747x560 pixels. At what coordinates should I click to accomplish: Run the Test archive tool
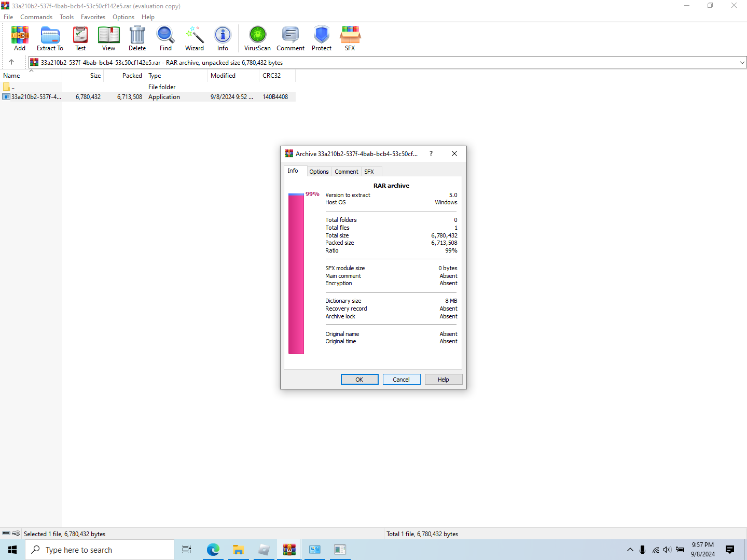[x=80, y=38]
